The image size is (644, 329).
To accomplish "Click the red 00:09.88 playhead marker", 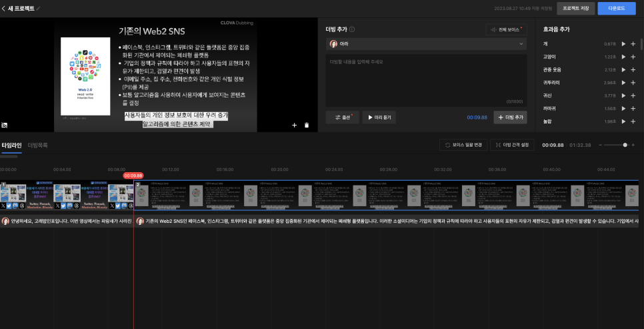I will pos(133,176).
